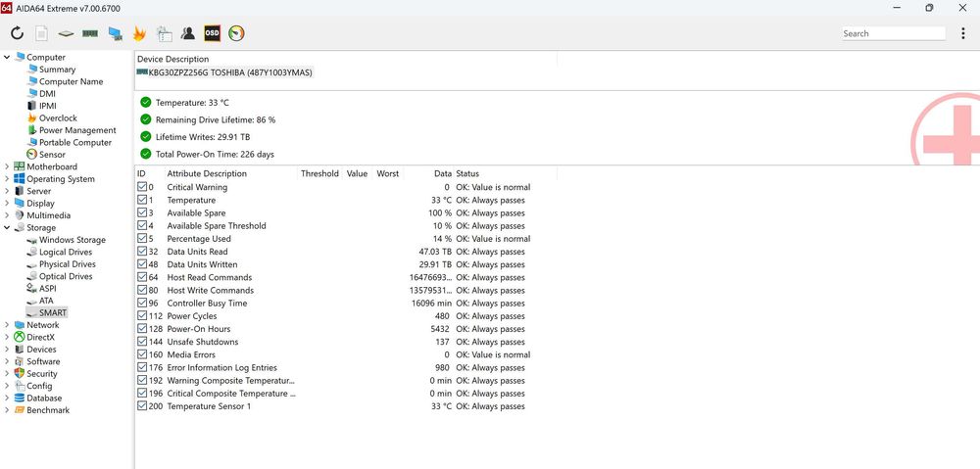Click the user silhouette toolbar icon

click(x=187, y=33)
